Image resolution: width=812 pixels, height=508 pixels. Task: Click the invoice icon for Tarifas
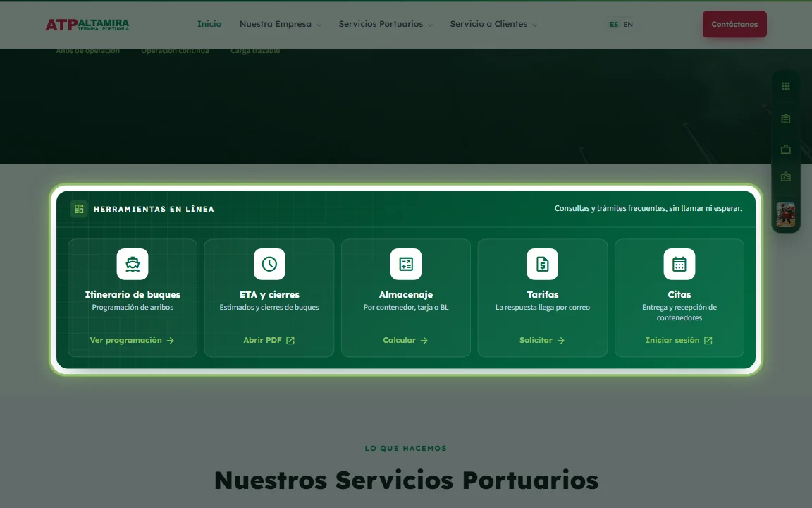coord(542,264)
